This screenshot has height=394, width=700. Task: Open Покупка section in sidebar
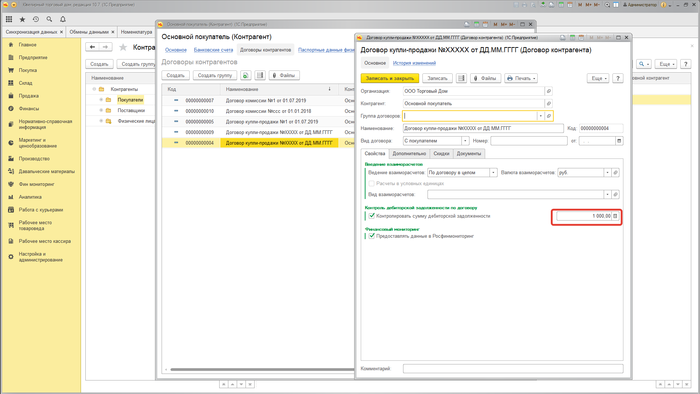click(x=28, y=70)
